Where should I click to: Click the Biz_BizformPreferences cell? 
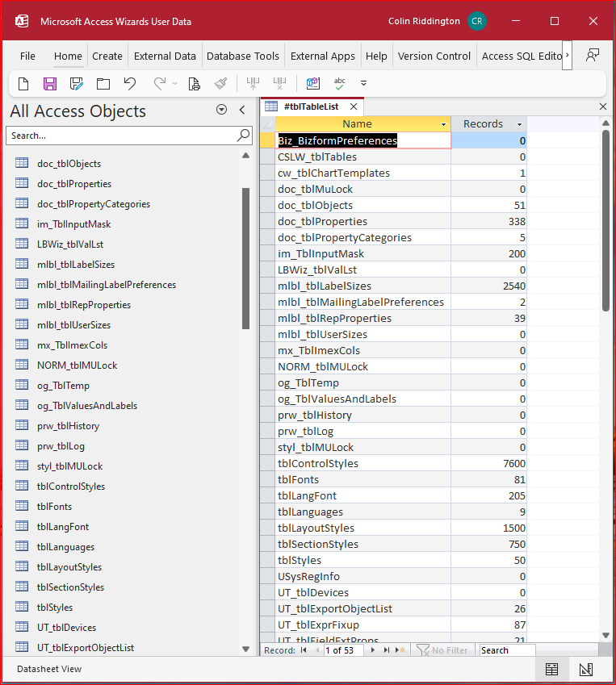[362, 140]
